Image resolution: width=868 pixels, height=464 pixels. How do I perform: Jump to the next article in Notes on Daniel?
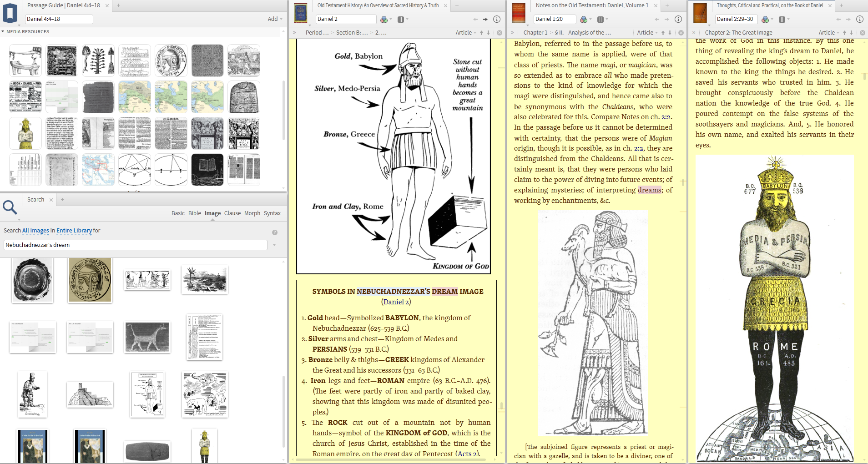[670, 33]
